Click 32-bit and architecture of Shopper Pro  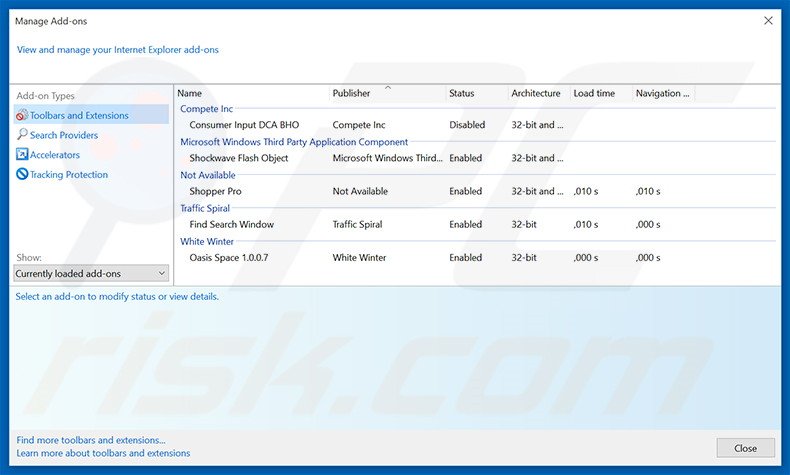coord(538,191)
